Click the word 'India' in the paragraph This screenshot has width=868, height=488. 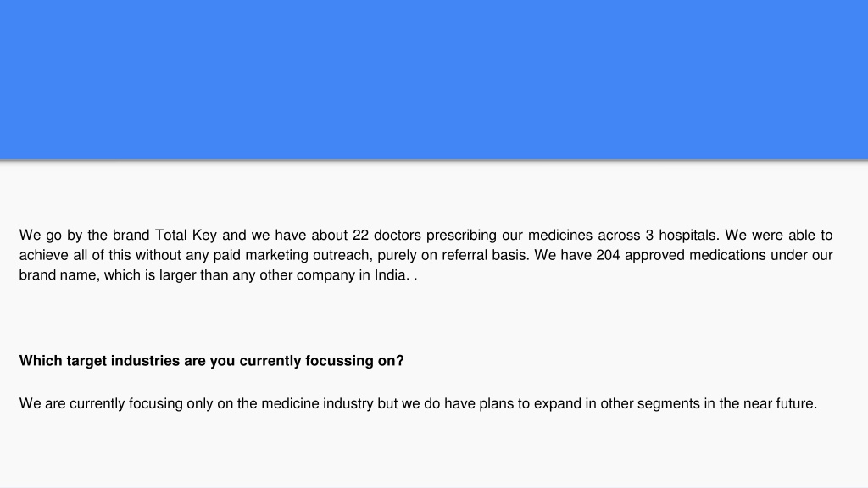tap(390, 275)
